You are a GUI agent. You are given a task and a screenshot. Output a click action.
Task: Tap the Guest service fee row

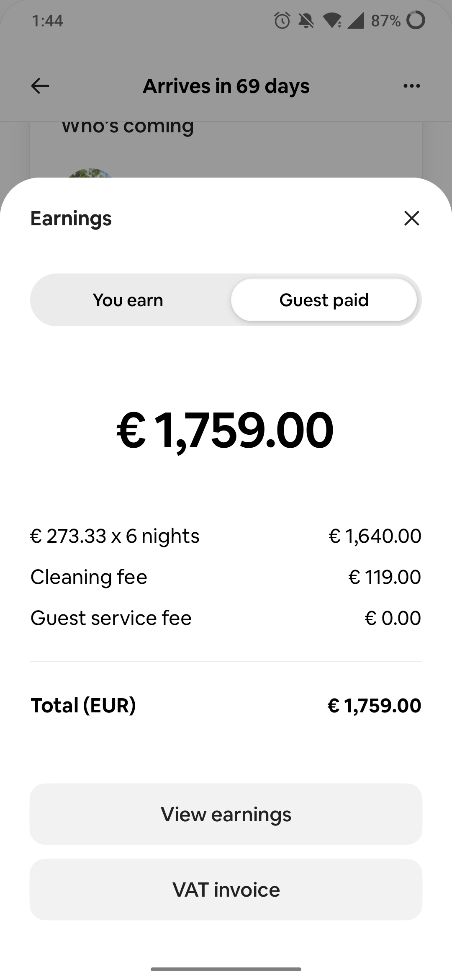click(x=226, y=618)
